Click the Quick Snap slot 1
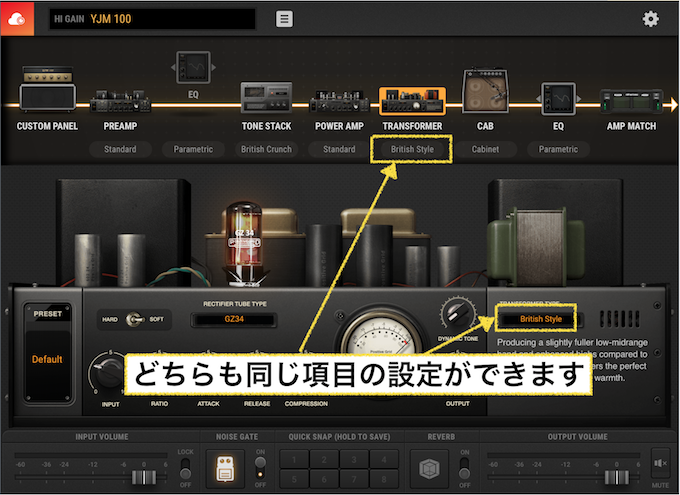680x495 pixels. 294,459
